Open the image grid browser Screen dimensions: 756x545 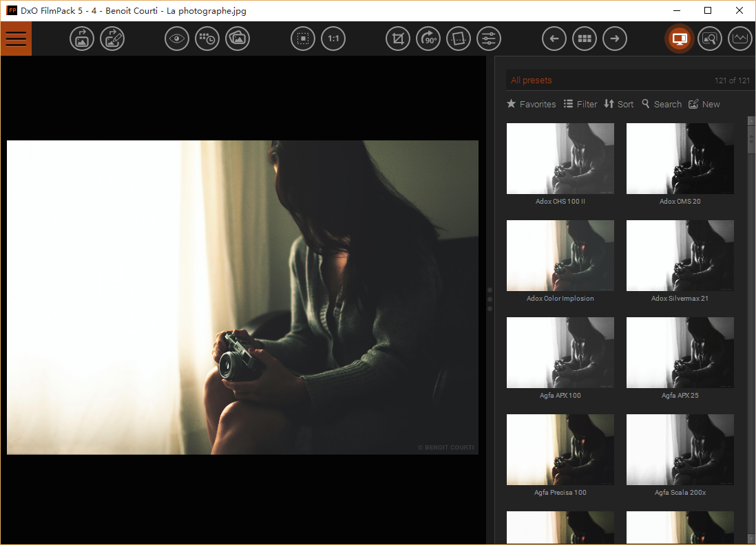(585, 39)
